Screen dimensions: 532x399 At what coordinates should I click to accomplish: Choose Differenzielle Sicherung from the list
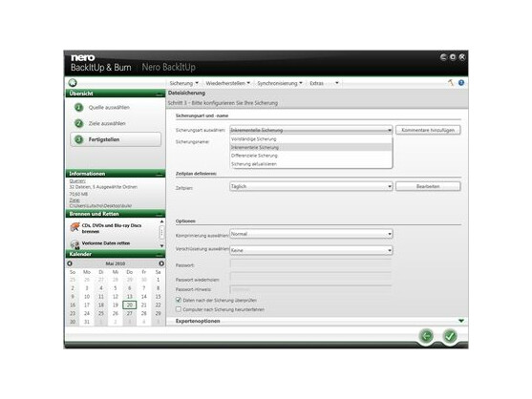[x=310, y=156]
